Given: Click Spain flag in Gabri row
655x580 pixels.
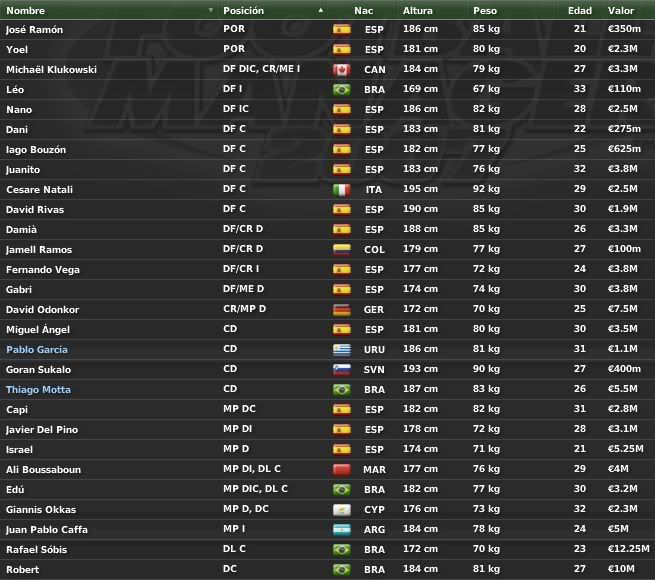Looking at the screenshot, I should (342, 290).
